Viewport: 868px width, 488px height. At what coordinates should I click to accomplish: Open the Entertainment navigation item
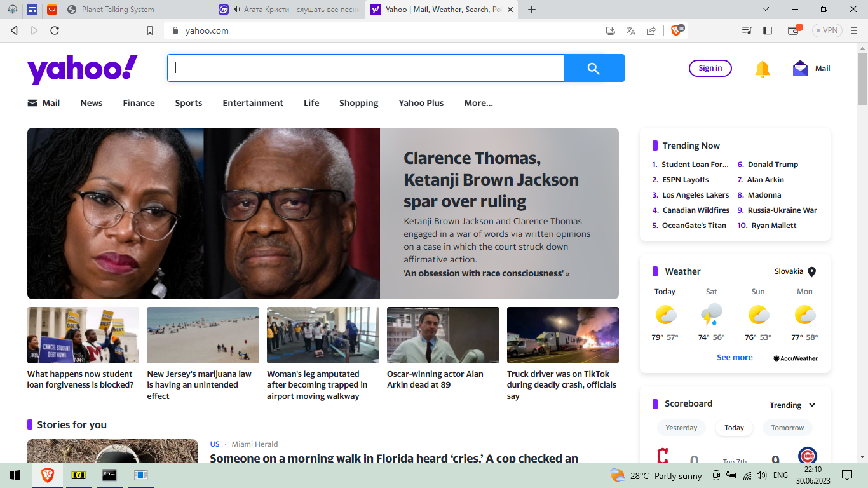(x=253, y=103)
